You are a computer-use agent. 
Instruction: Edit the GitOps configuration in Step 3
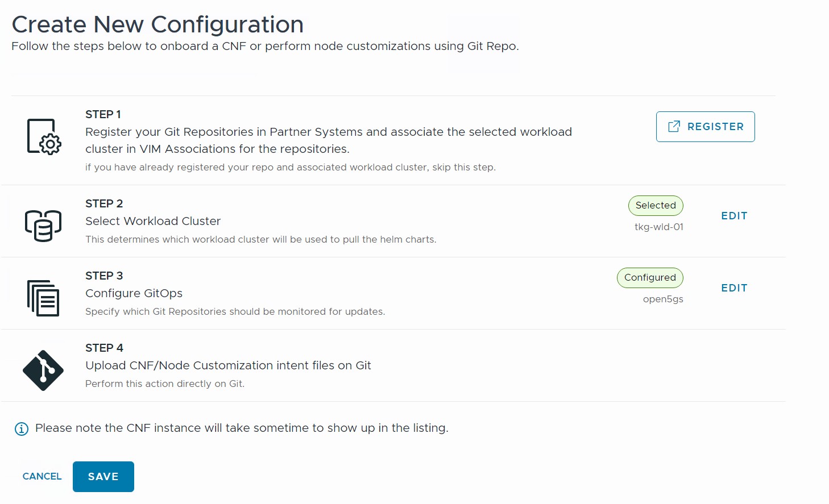click(x=734, y=288)
